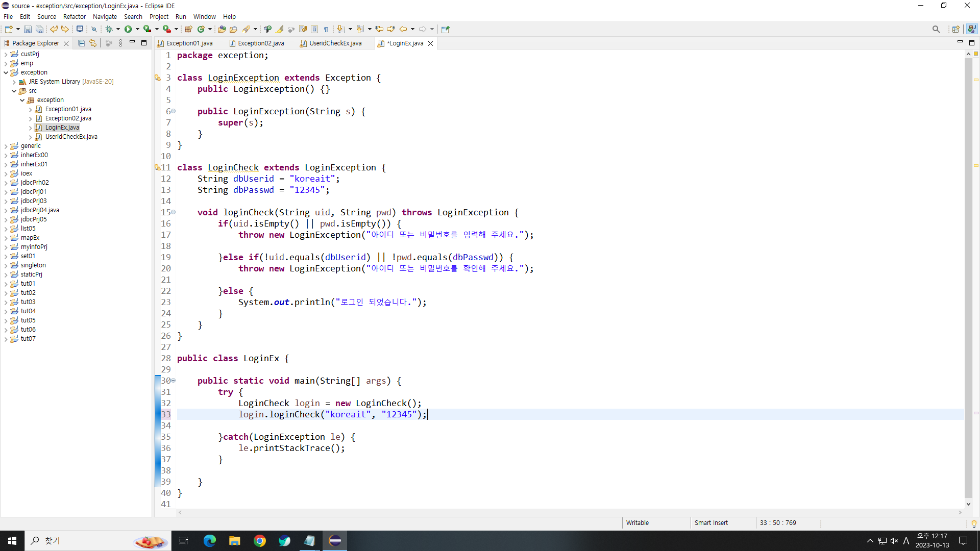Click the Windows Start button
The image size is (980, 551).
12,541
